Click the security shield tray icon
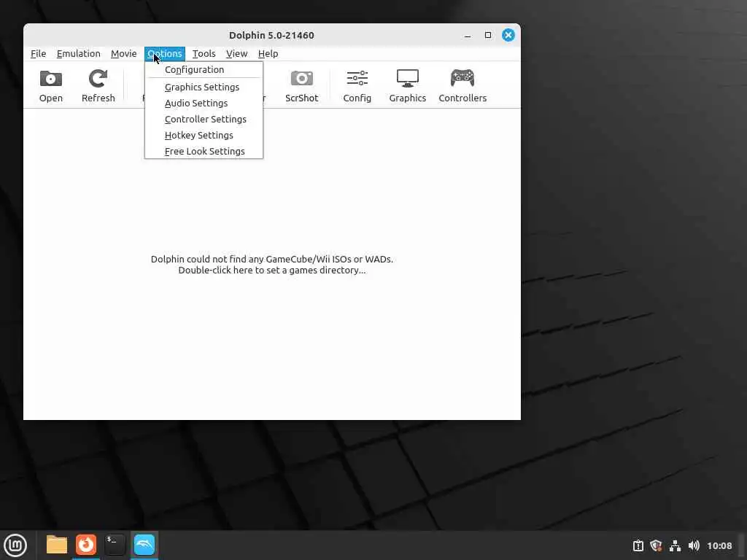The image size is (747, 560). (x=656, y=545)
